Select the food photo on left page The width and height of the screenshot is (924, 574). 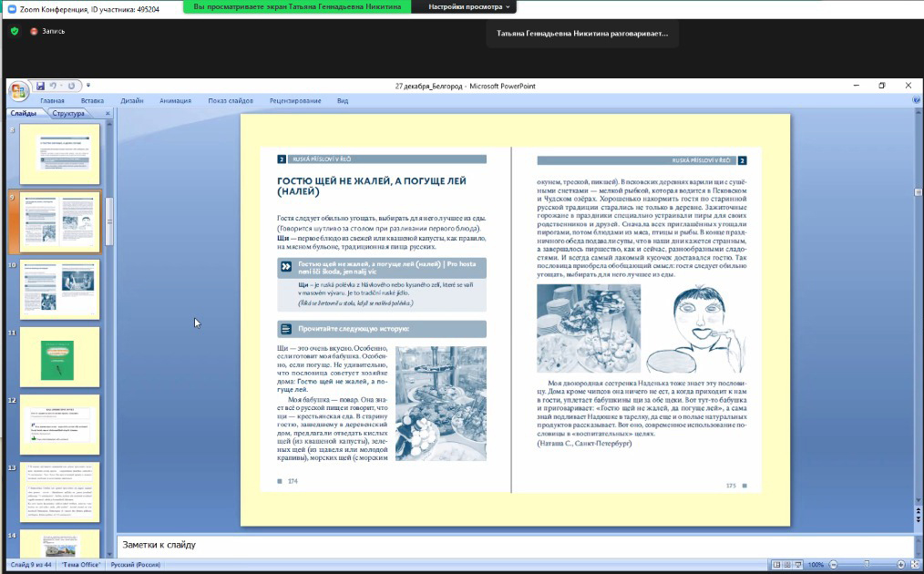click(441, 403)
